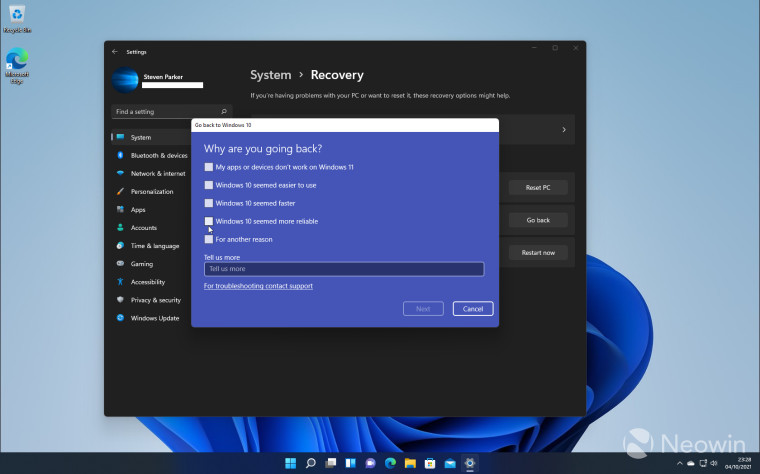Open Task View on the taskbar

(331, 463)
